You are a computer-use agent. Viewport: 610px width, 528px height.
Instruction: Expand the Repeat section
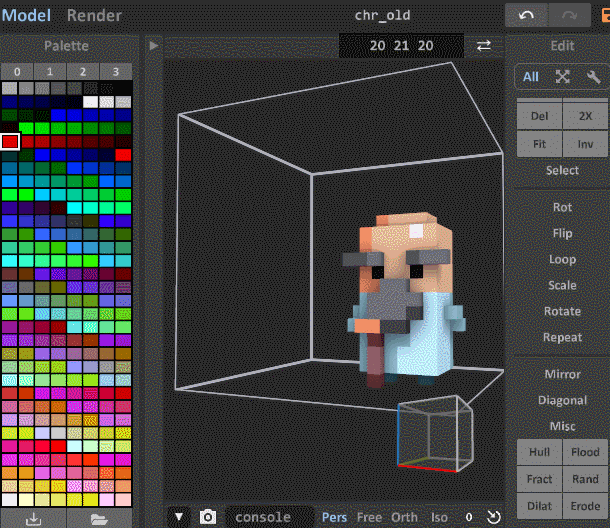562,337
